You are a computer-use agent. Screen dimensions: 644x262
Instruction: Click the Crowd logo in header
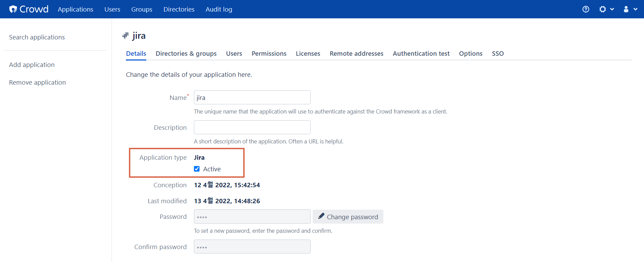tap(29, 9)
